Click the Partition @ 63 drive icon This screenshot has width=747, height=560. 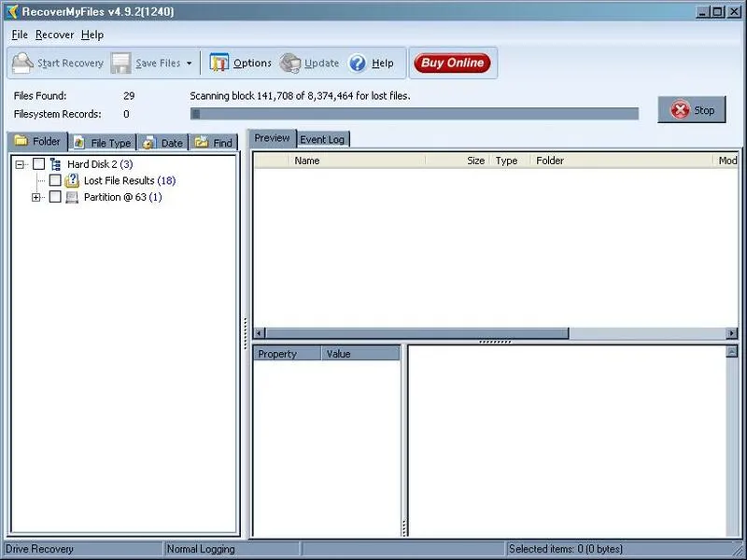(72, 197)
